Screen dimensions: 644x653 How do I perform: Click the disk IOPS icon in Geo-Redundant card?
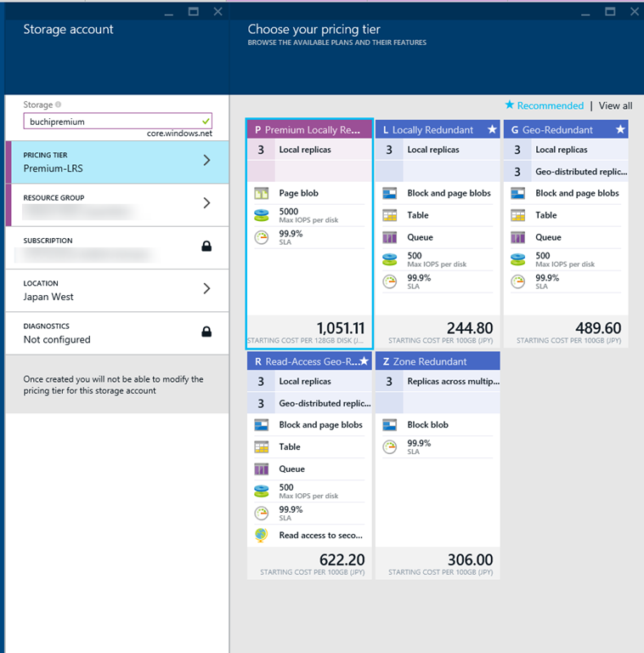[517, 259]
